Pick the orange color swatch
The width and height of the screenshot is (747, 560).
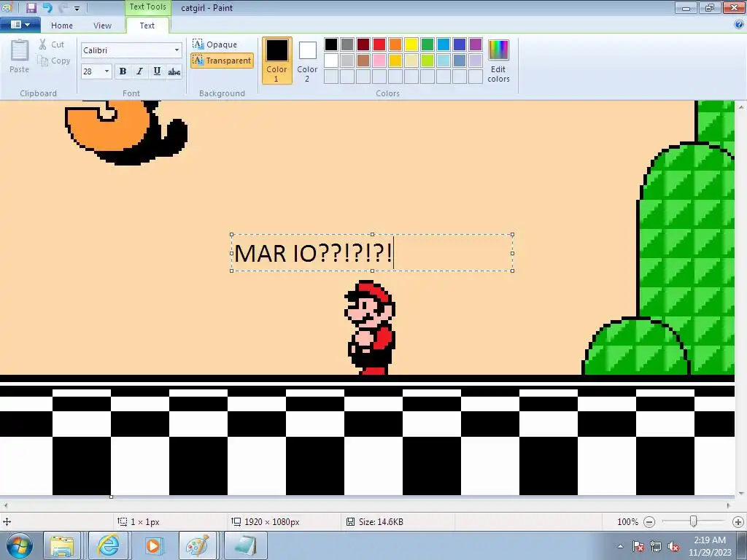tap(395, 44)
